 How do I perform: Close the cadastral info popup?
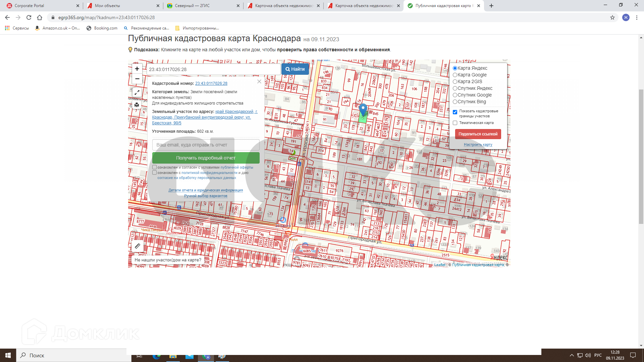[x=259, y=81]
